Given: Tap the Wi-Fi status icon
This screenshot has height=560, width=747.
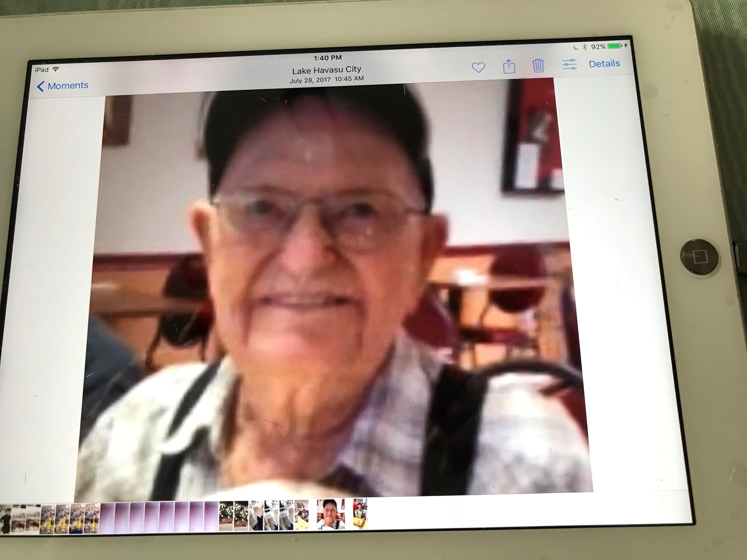Looking at the screenshot, I should [x=56, y=69].
